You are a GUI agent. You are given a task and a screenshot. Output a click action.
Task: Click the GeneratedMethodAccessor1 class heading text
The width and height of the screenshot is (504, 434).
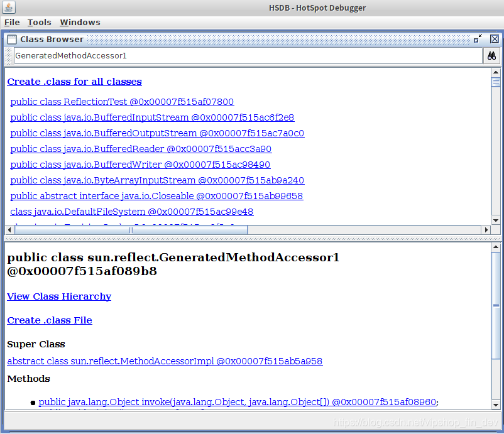tap(173, 264)
